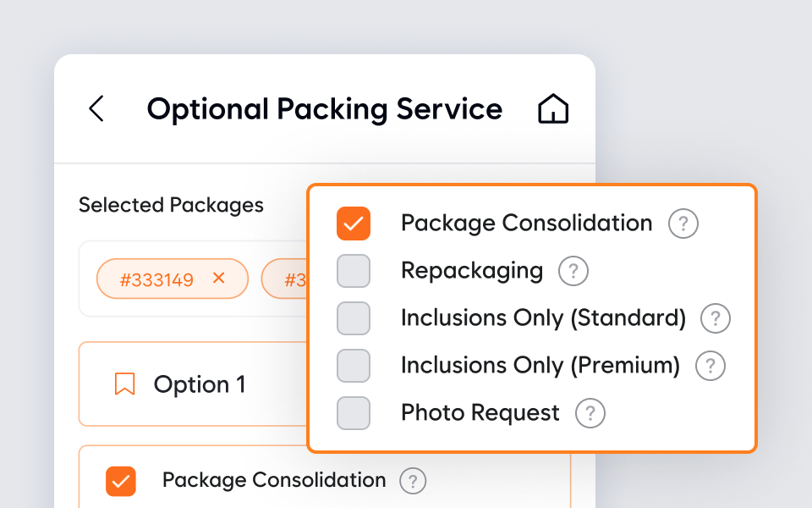The image size is (812, 508).
Task: Go back using the left arrow icon
Action: pyautogui.click(x=96, y=109)
